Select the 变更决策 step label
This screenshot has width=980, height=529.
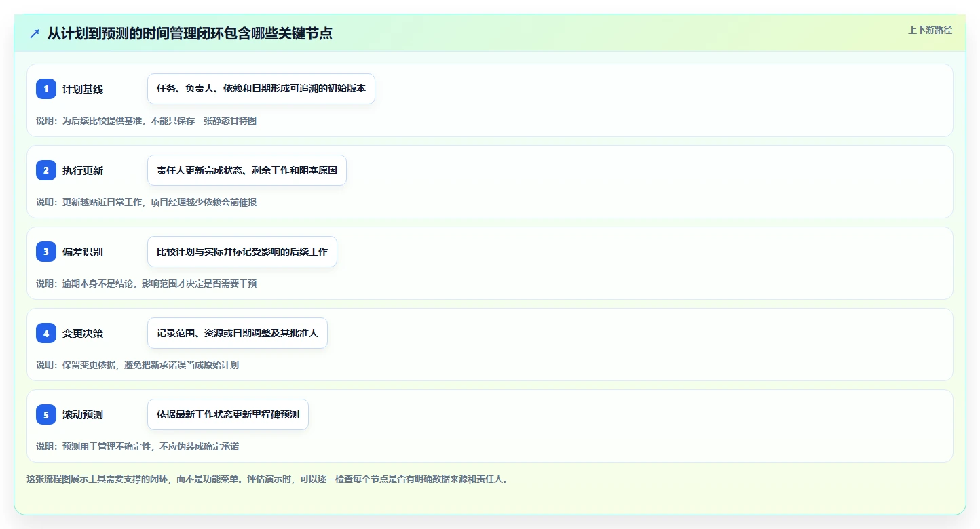[x=83, y=334]
